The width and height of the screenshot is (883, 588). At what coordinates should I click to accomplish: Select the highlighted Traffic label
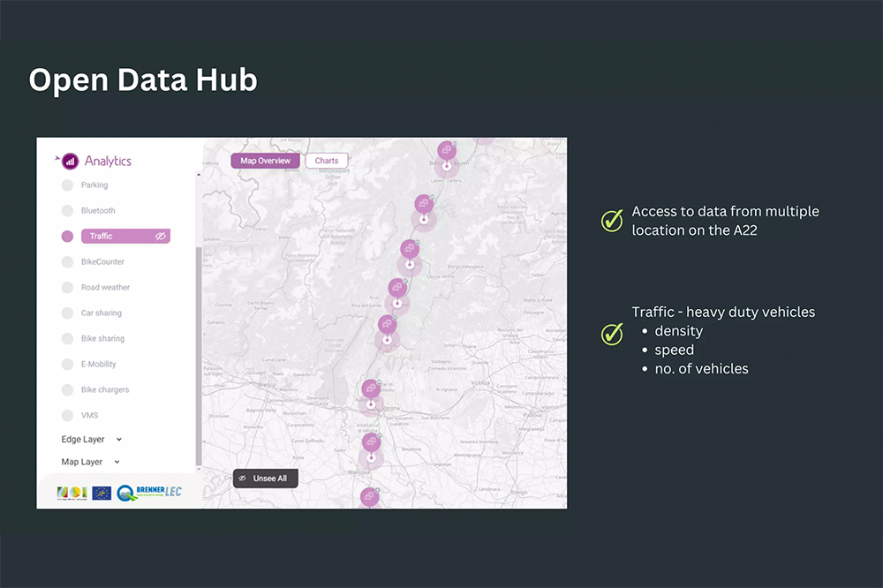[102, 236]
